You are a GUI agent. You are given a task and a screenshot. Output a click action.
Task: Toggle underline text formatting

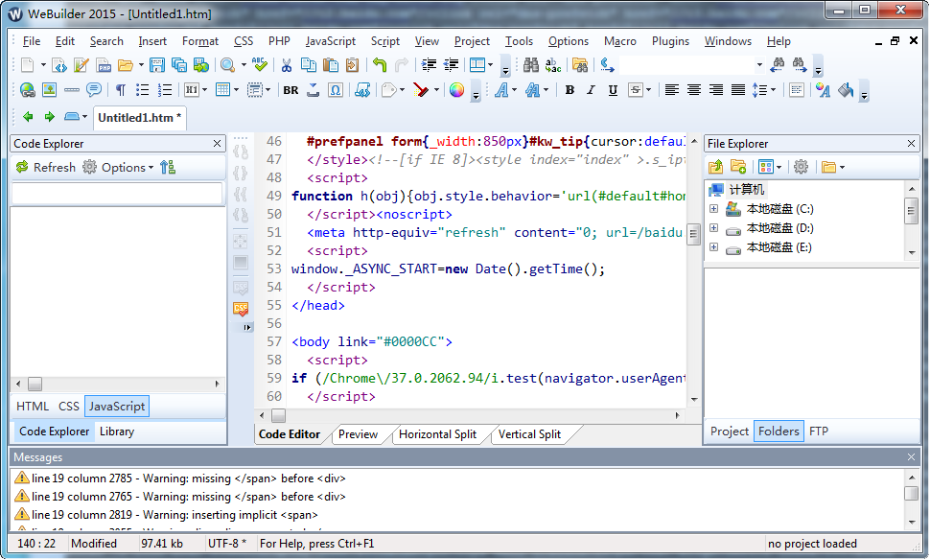click(613, 89)
